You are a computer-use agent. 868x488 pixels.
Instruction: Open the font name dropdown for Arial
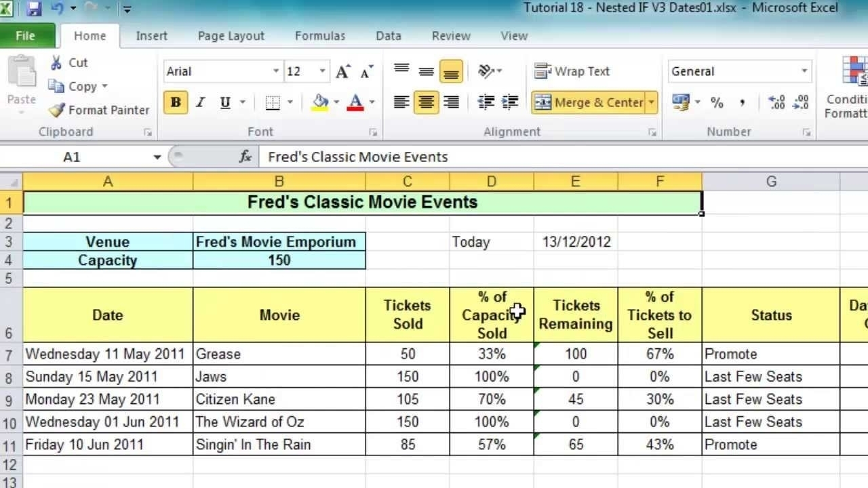coord(275,71)
